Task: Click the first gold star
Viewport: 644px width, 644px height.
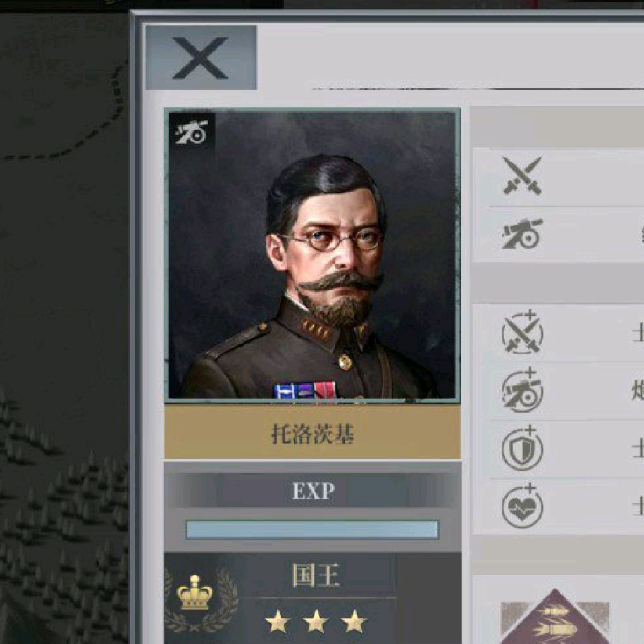Action: click(278, 621)
